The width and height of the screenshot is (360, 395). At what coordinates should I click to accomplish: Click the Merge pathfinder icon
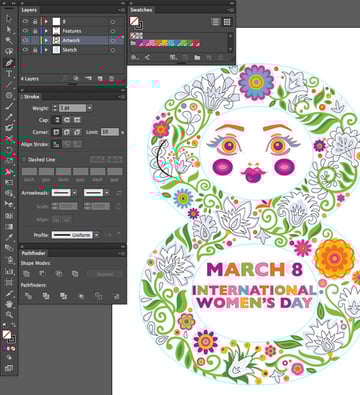click(x=63, y=296)
